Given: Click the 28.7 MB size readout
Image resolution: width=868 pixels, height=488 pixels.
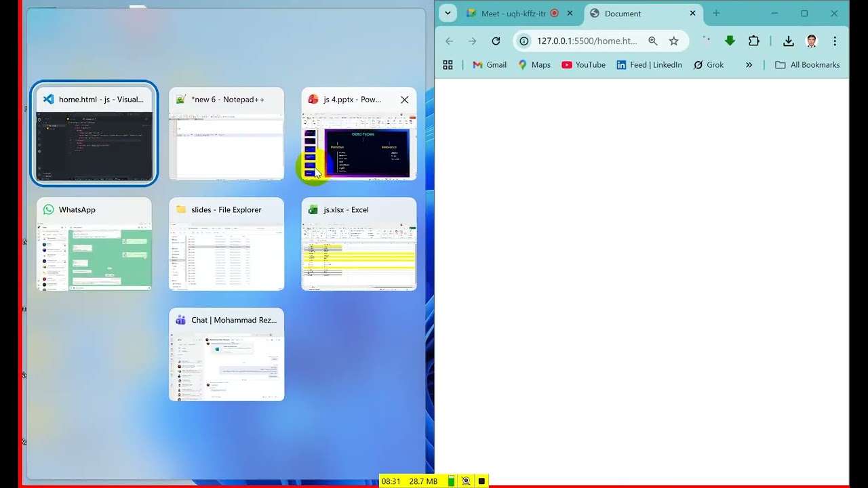Looking at the screenshot, I should click(424, 481).
